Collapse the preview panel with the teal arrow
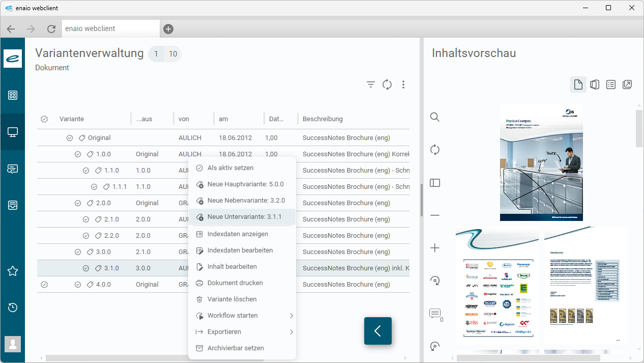This screenshot has height=363, width=644. (x=377, y=330)
